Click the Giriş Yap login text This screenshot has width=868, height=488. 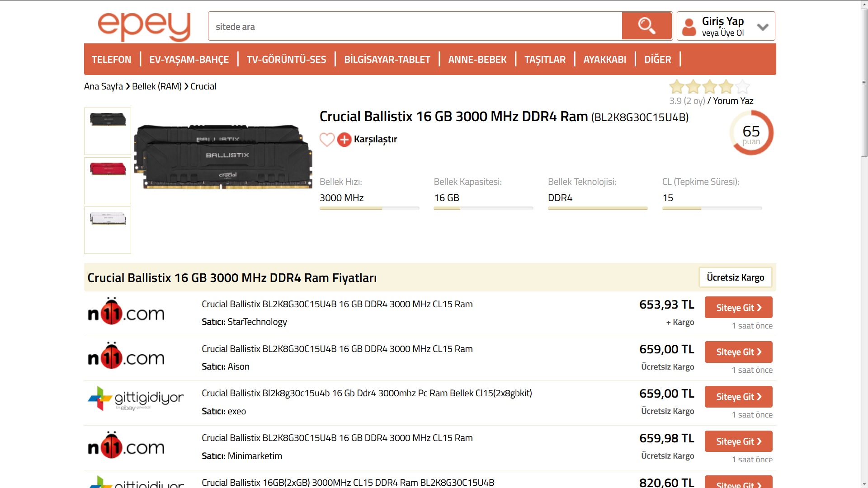[723, 21]
